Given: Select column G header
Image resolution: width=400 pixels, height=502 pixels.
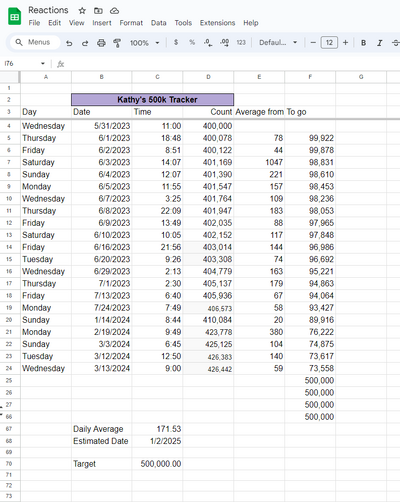Looking at the screenshot, I should [x=361, y=77].
